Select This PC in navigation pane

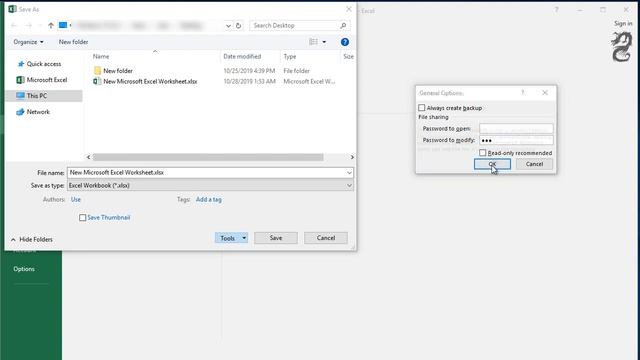pos(37,96)
